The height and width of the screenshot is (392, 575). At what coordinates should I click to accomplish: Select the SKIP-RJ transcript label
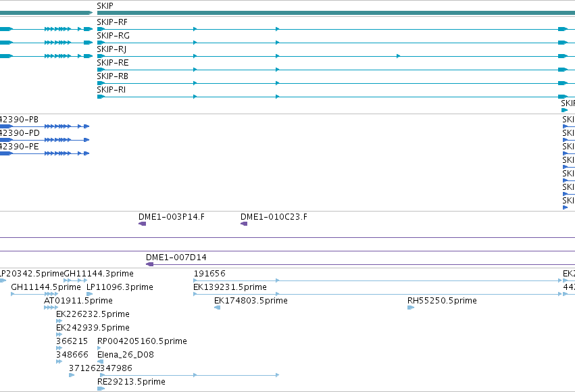pyautogui.click(x=111, y=49)
